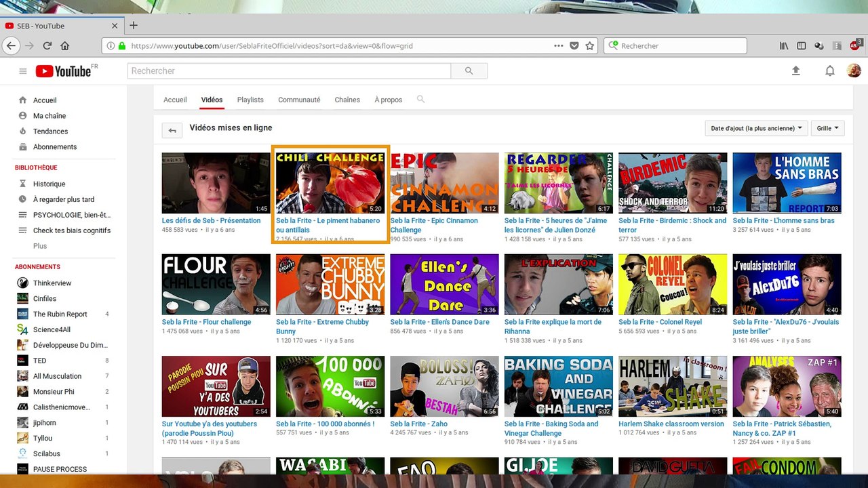Click title Seb la Frite - Ellen's Dance Dare
Viewport: 868px width, 488px height.
(439, 323)
